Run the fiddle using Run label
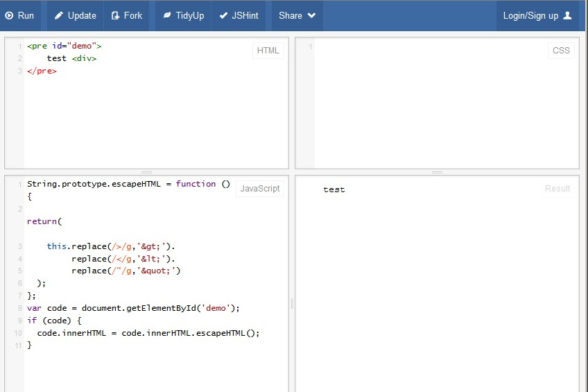This screenshot has width=588, height=392. click(26, 15)
